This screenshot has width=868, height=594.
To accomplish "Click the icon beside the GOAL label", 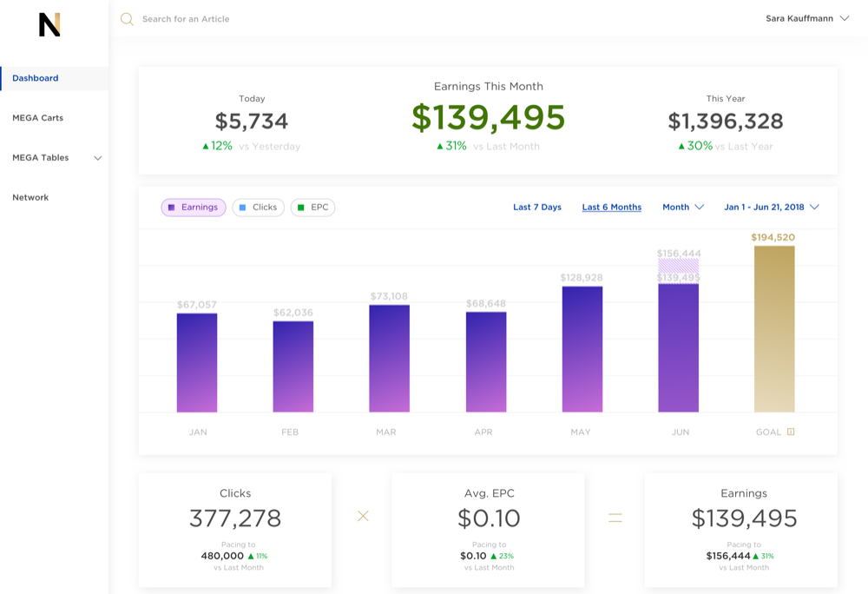I will (x=791, y=432).
